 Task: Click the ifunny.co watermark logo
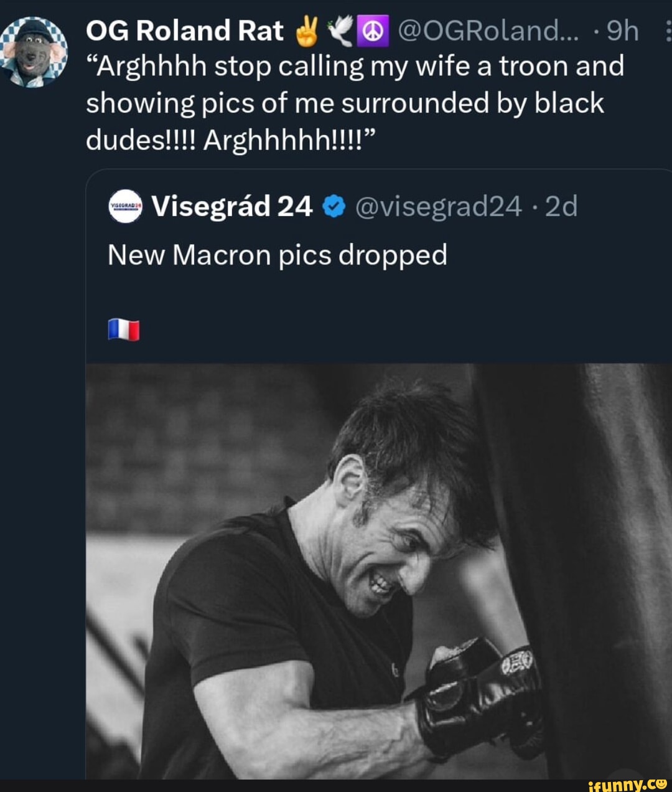(627, 783)
